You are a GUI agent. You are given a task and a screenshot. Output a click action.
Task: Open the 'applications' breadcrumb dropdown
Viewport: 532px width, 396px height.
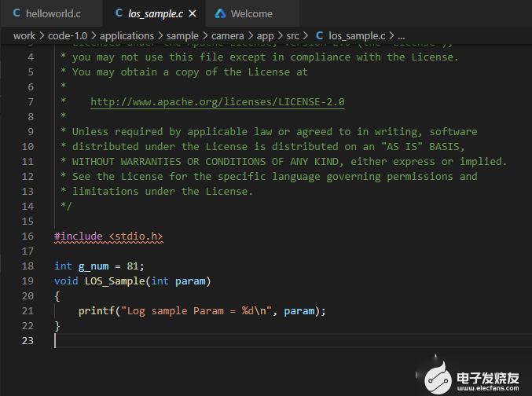tap(127, 35)
